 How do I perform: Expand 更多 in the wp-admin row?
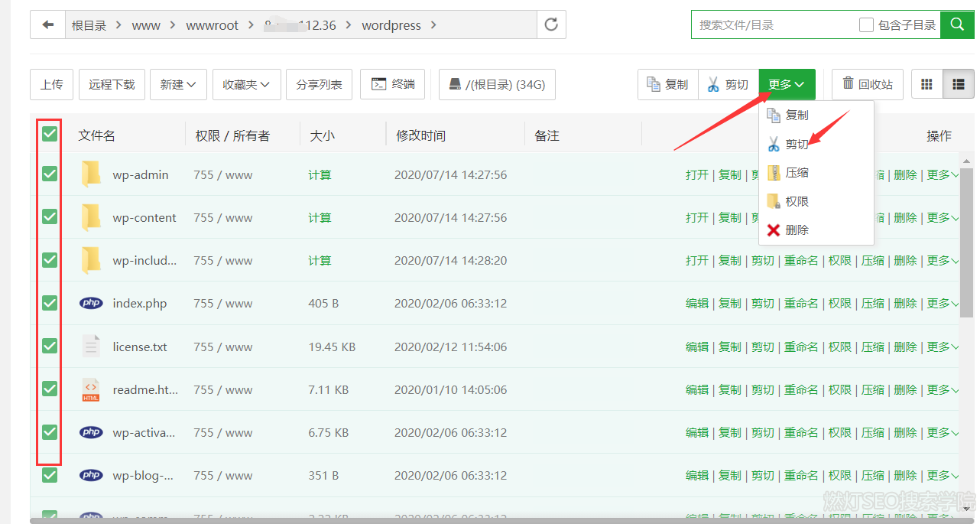pyautogui.click(x=942, y=174)
